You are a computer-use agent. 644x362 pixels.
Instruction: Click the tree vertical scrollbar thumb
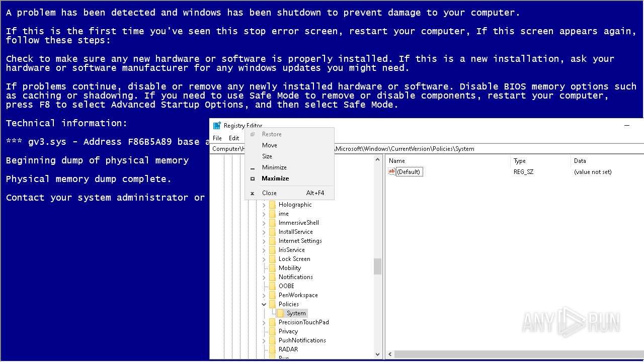[x=378, y=266]
